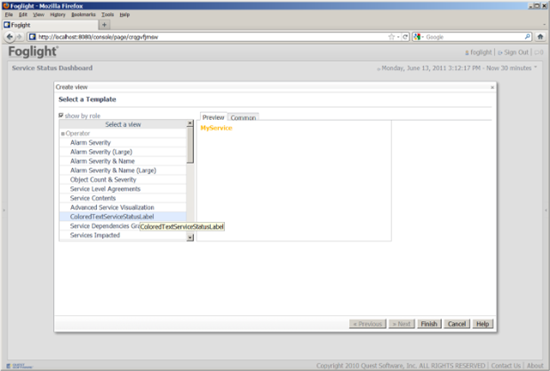Viewport: 550px width, 371px height.
Task: Select Alarm Severity & Name template
Action: [x=123, y=161]
